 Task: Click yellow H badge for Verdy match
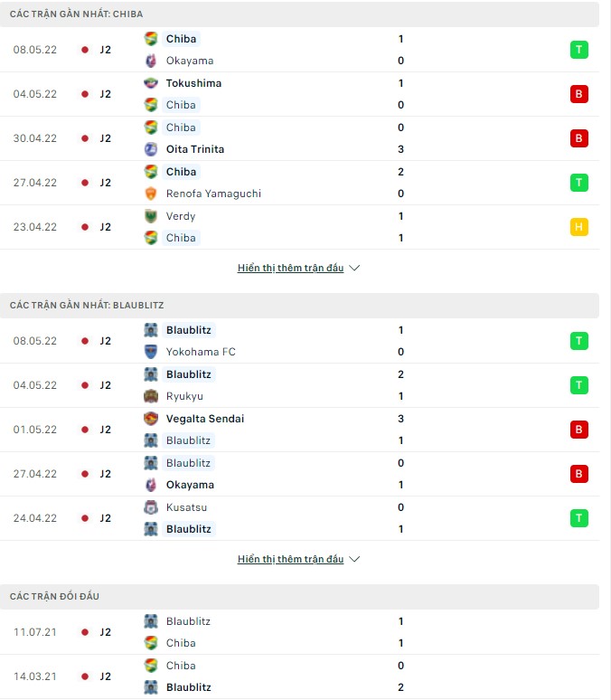click(x=578, y=227)
